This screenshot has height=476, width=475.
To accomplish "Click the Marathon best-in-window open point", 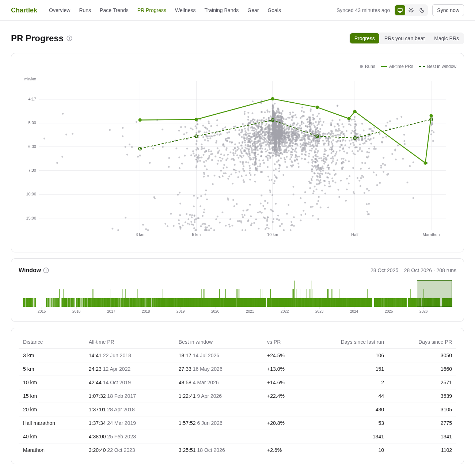I will [x=431, y=119].
